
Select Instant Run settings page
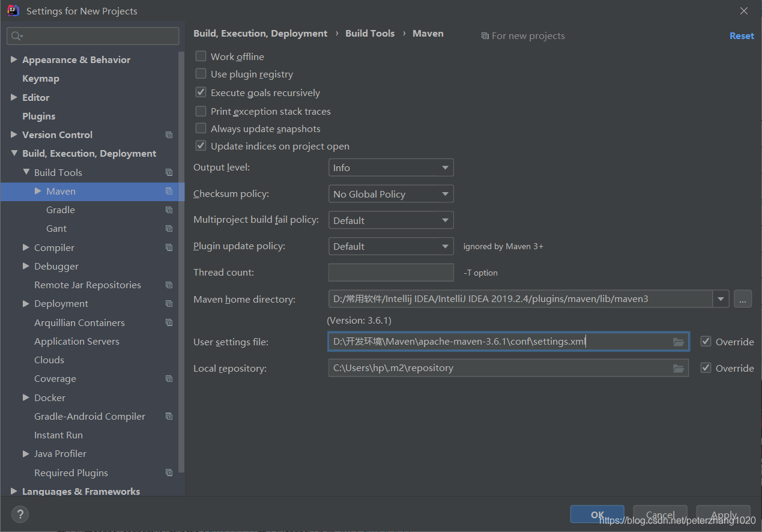click(x=58, y=435)
